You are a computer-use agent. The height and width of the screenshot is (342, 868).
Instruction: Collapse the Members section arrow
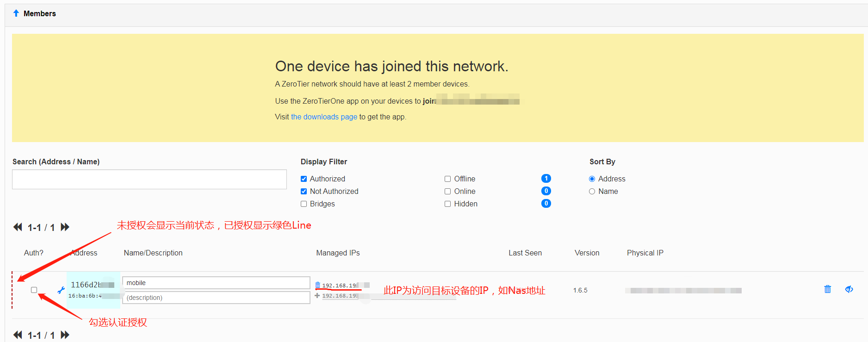pos(16,13)
